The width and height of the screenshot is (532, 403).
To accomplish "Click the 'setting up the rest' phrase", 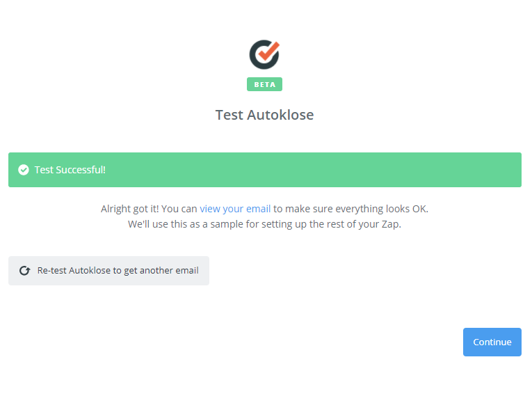I will 300,224.
